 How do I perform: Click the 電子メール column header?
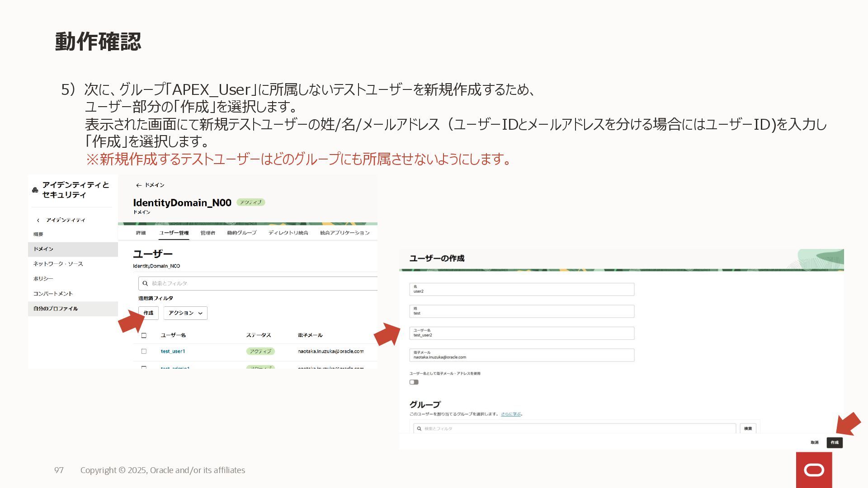click(310, 335)
